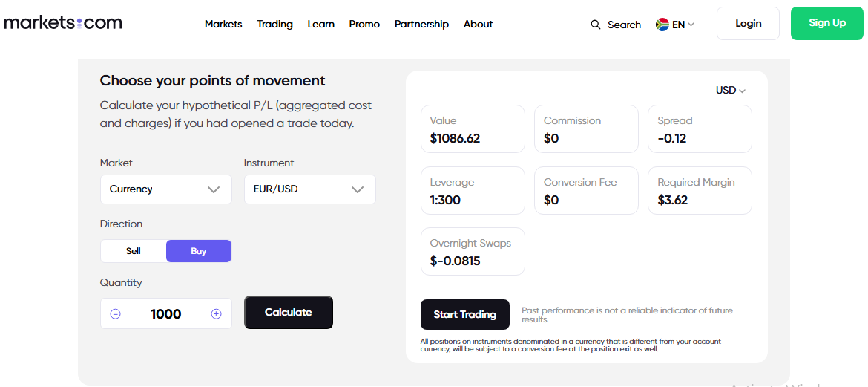This screenshot has width=868, height=387.
Task: Open the Partnership menu
Action: (x=421, y=24)
